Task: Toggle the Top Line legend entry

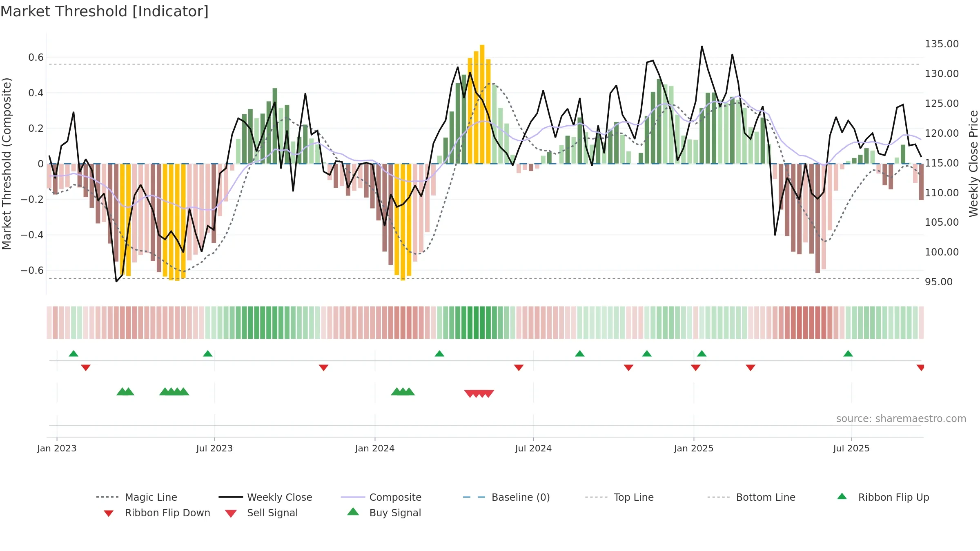Action: pyautogui.click(x=619, y=497)
